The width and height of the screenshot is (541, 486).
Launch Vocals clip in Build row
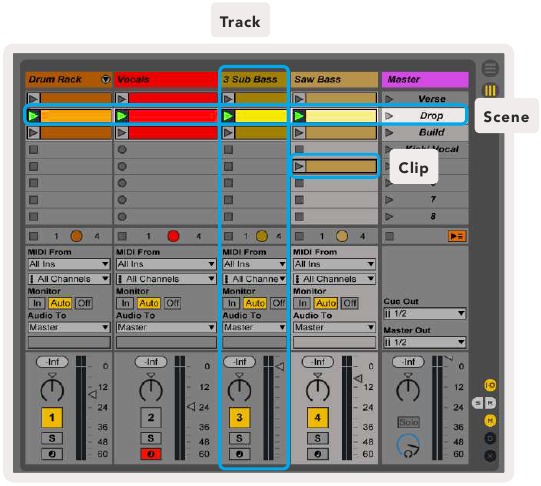tap(122, 132)
